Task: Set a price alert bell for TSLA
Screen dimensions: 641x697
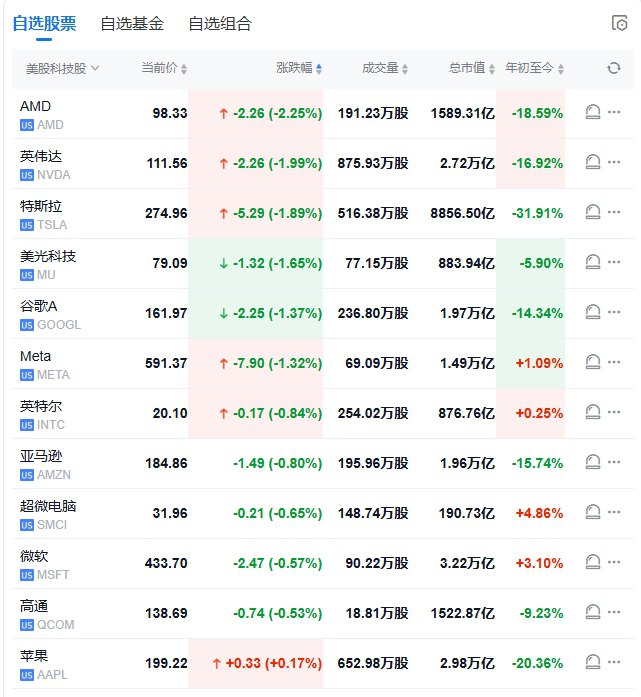Action: 593,212
